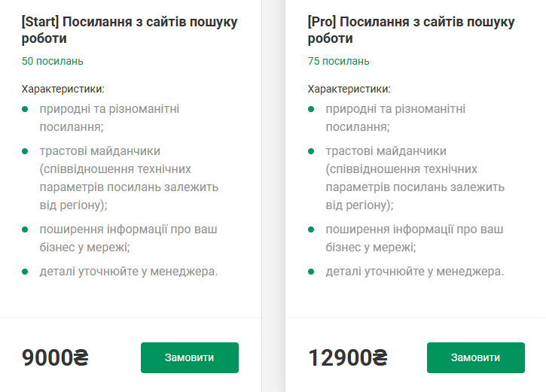Click 'поширення інформації' bullet dot in Start card
546x392 pixels.
(25, 229)
